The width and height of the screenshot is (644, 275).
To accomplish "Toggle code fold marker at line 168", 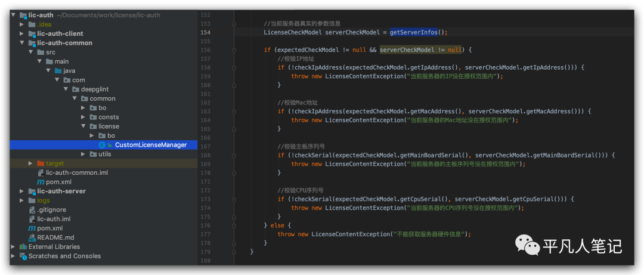I will tap(234, 155).
